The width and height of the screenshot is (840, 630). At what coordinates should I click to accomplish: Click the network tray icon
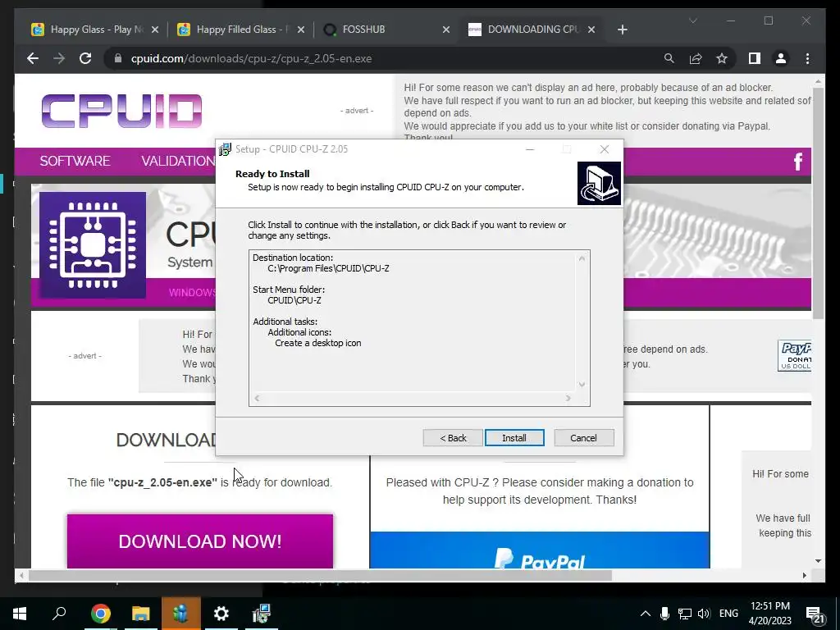pyautogui.click(x=685, y=614)
